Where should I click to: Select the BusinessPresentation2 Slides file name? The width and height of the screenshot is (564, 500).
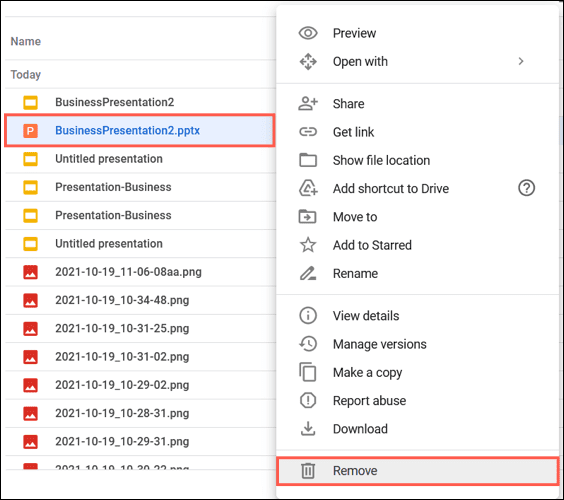point(114,103)
